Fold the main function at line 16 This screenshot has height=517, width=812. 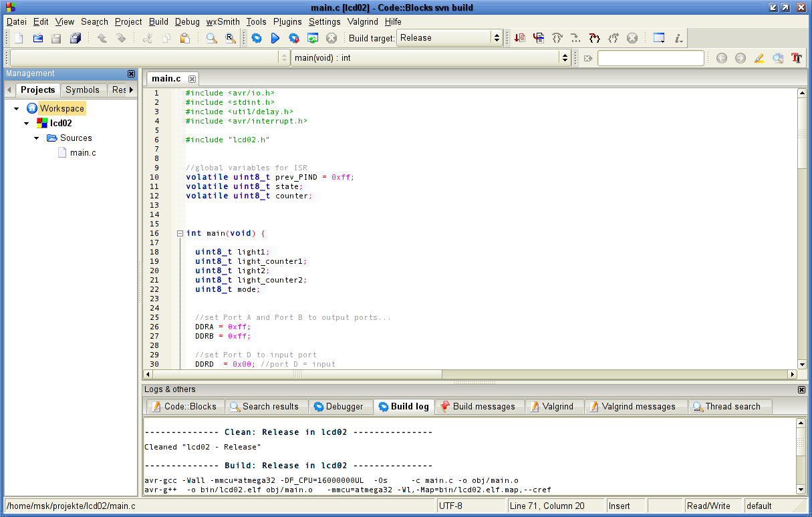[180, 233]
